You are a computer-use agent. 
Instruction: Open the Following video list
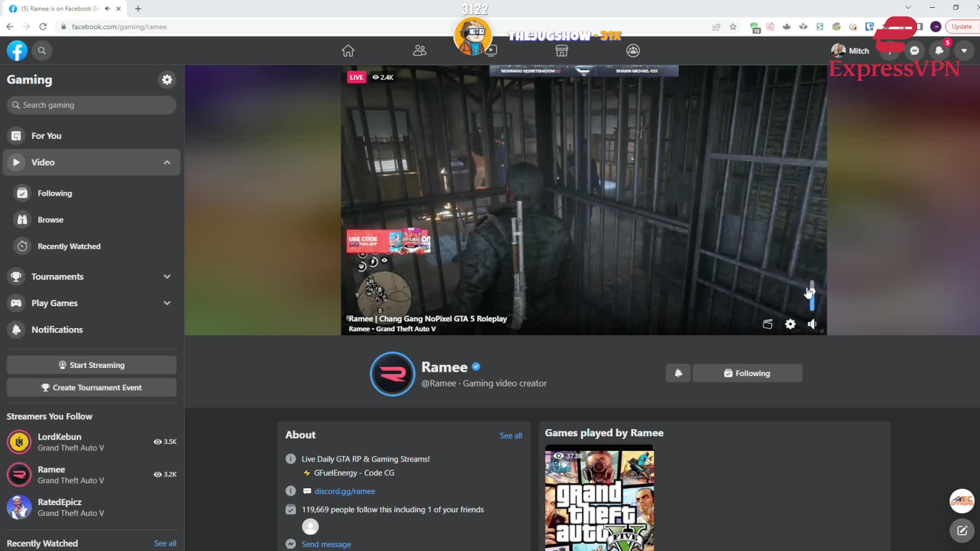(91, 193)
